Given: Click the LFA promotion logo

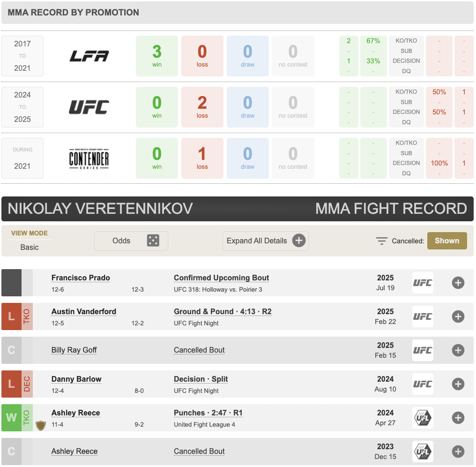Looking at the screenshot, I should tap(89, 56).
